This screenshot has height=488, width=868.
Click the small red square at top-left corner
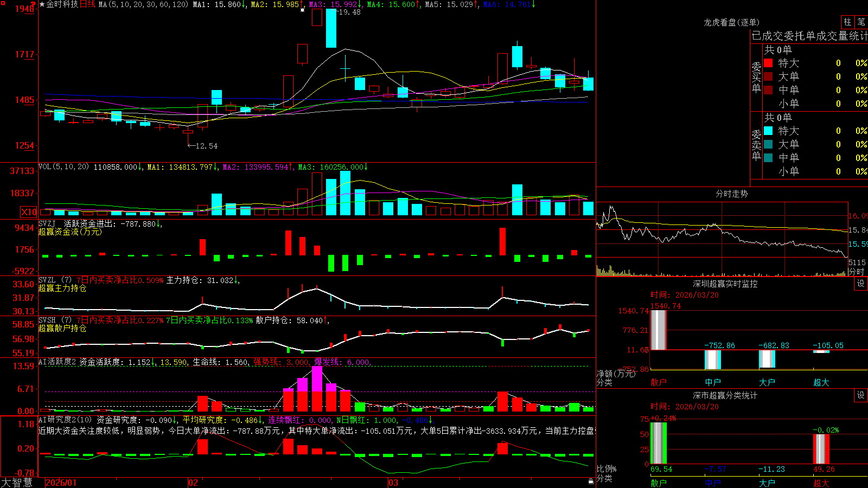tap(2, 2)
